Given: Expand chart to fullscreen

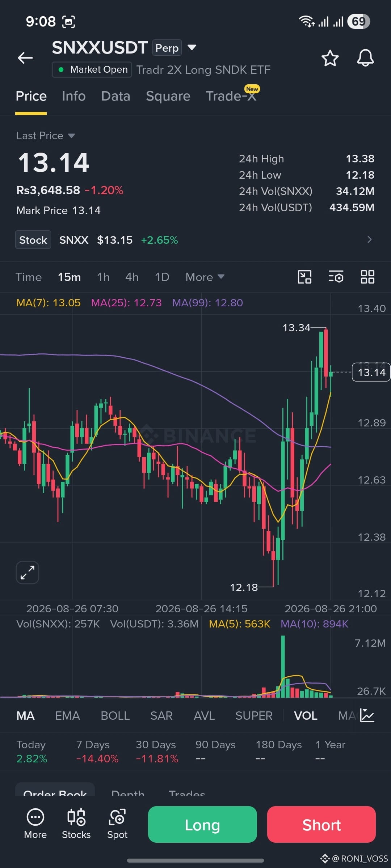Looking at the screenshot, I should click(28, 573).
